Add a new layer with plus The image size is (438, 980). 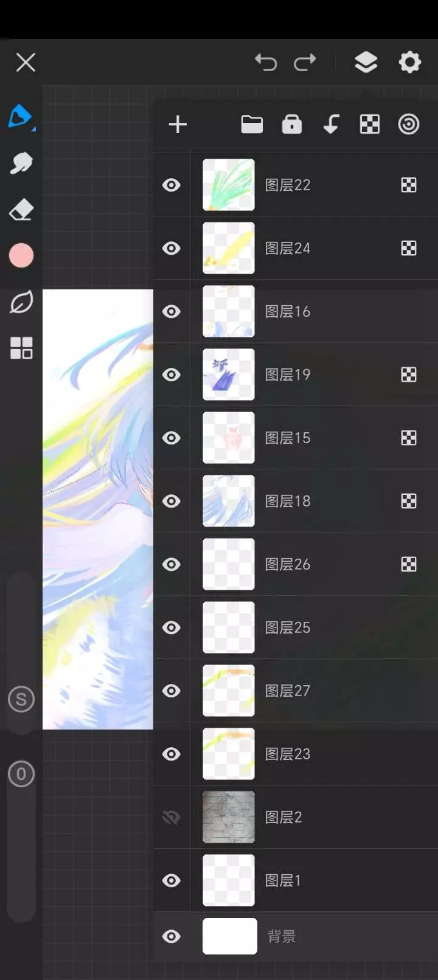[x=178, y=125]
